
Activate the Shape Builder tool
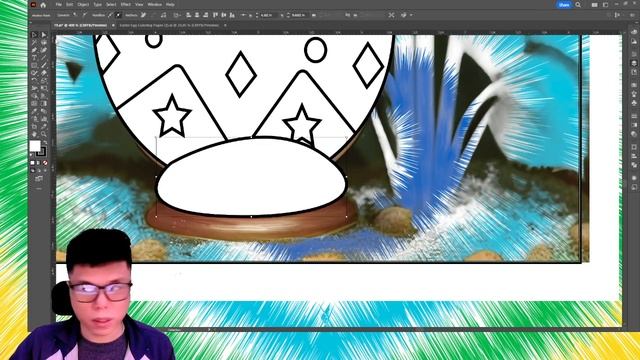coord(35,96)
